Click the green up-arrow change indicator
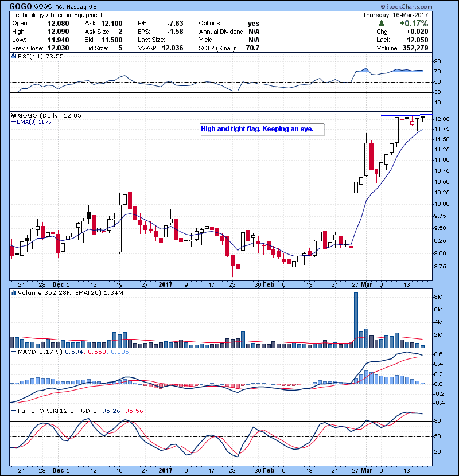The image size is (459, 476). [x=382, y=24]
